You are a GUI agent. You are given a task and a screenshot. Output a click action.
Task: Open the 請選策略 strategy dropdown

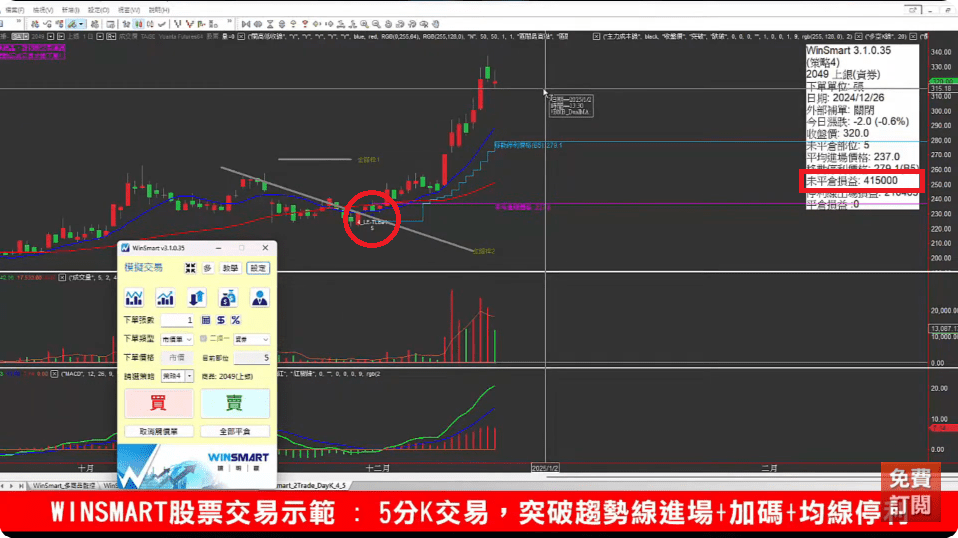click(x=177, y=376)
